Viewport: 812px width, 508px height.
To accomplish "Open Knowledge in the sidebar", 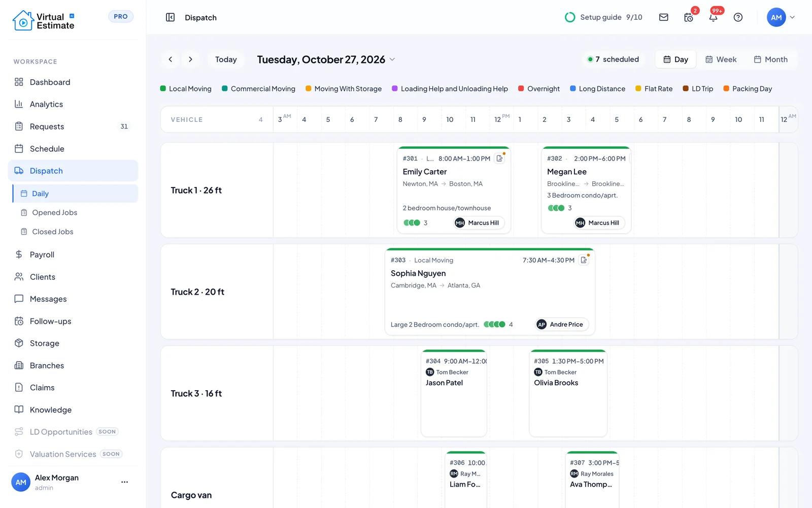I will [x=73, y=410].
